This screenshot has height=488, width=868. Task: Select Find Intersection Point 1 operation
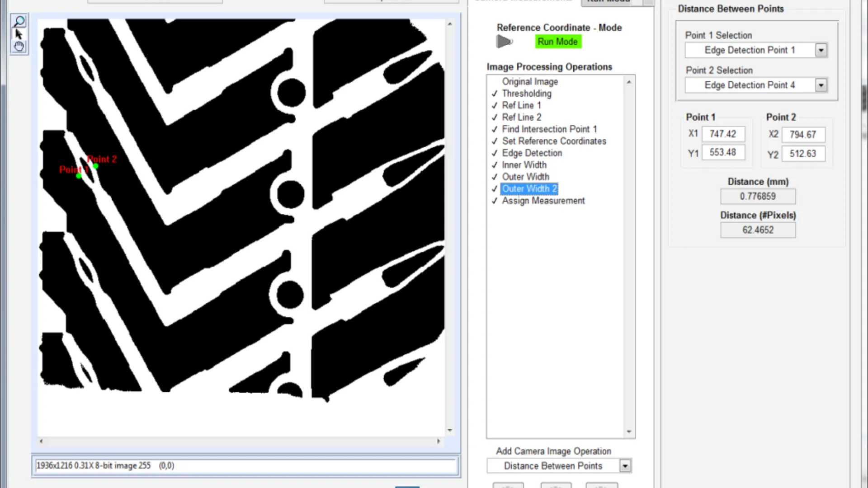549,129
